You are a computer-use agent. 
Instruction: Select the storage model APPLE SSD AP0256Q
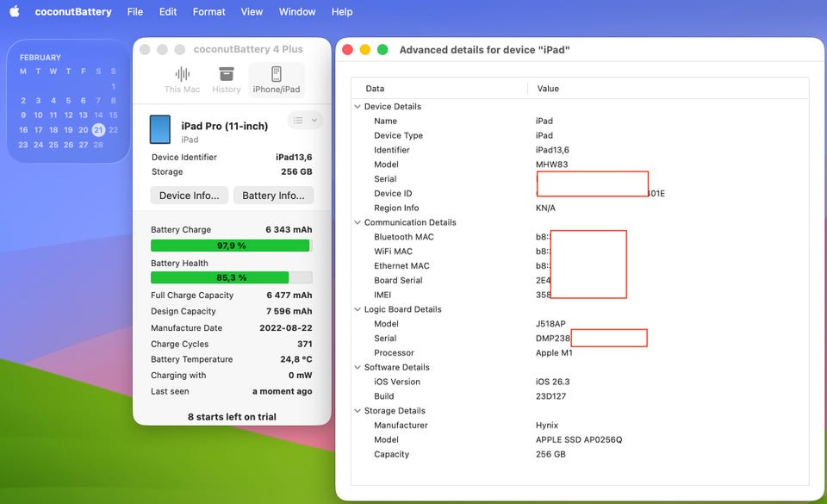coord(579,439)
